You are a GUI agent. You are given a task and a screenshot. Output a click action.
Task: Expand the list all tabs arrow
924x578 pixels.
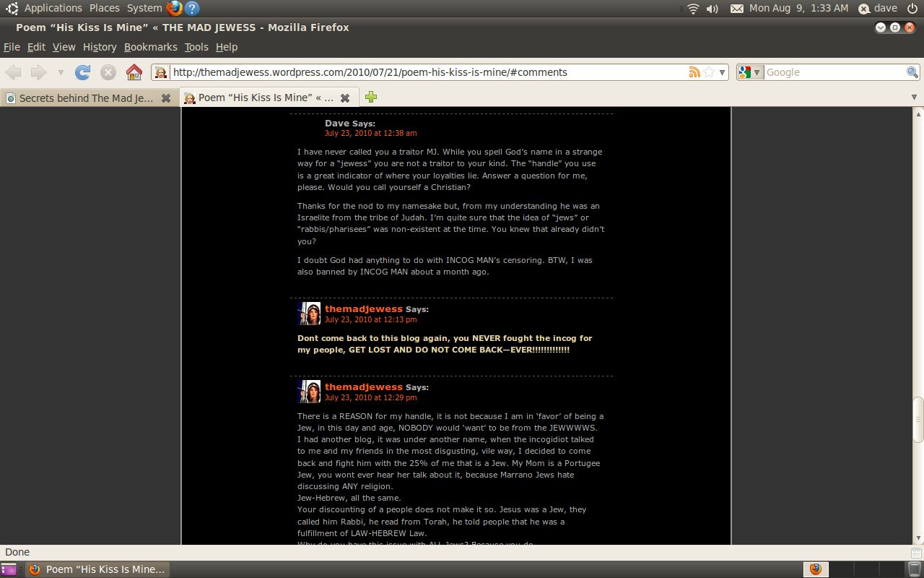coord(915,98)
